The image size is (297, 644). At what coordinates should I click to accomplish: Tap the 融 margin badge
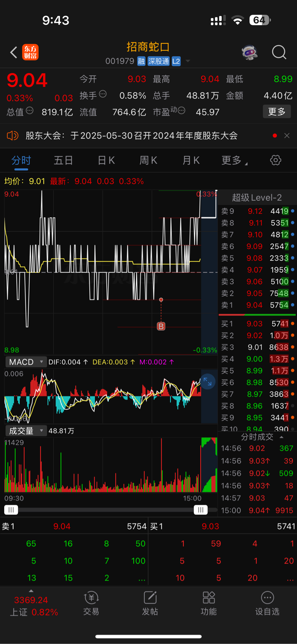click(141, 61)
